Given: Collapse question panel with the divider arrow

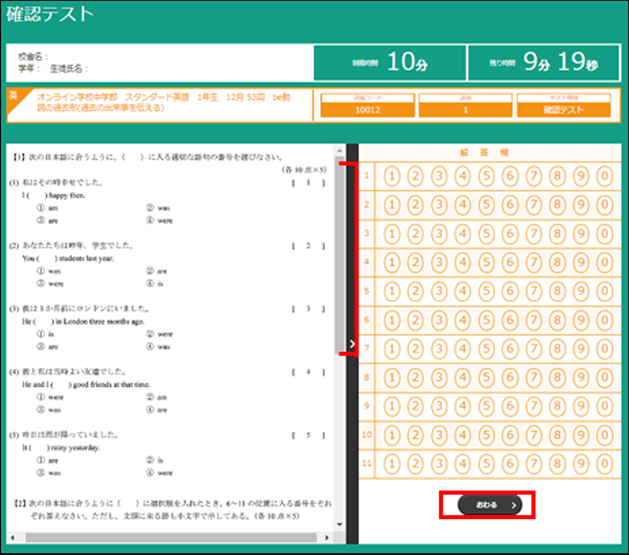Looking at the screenshot, I should click(x=353, y=345).
